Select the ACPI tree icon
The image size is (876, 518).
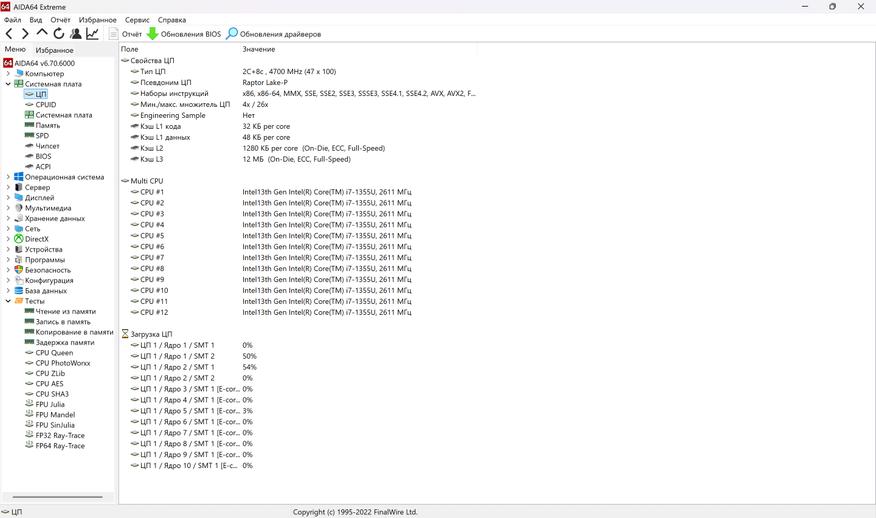click(30, 167)
